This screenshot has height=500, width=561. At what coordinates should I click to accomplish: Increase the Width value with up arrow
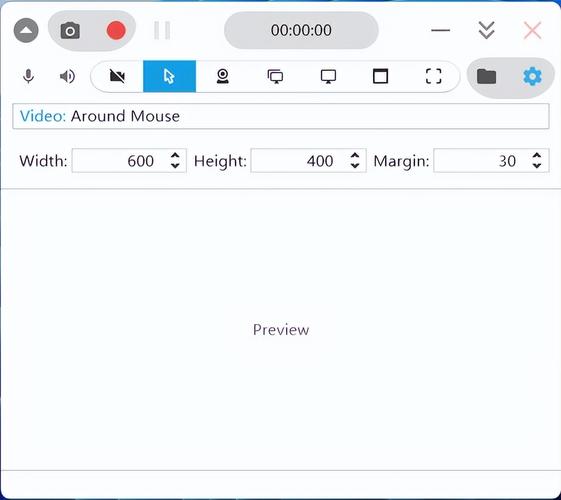coord(175,156)
